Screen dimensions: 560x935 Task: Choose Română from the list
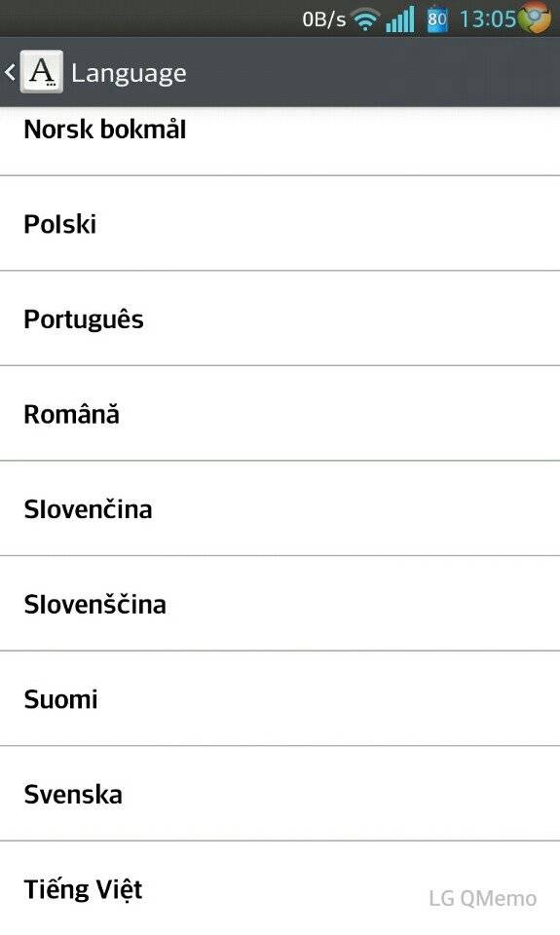coord(280,413)
